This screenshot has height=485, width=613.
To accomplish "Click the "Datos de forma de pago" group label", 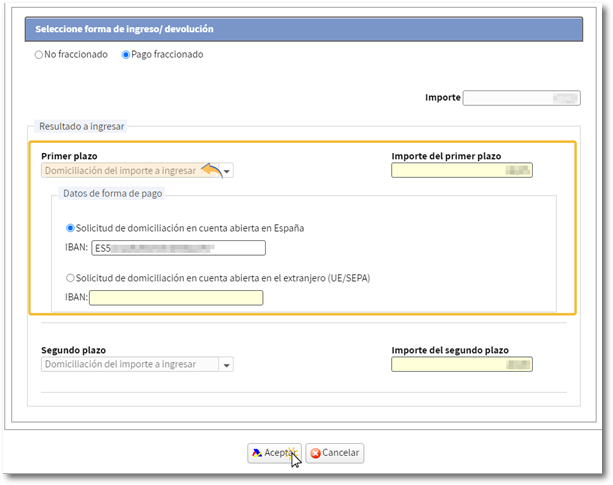I will (112, 193).
